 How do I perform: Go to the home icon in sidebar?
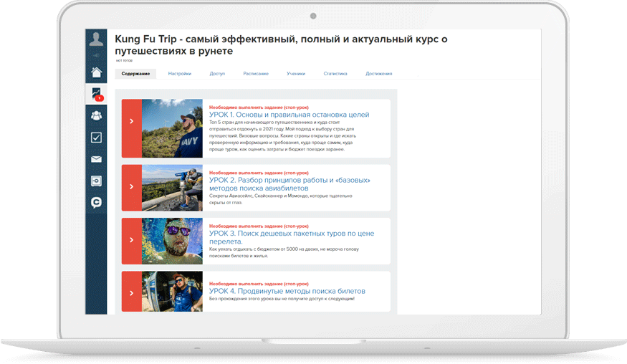(x=96, y=72)
